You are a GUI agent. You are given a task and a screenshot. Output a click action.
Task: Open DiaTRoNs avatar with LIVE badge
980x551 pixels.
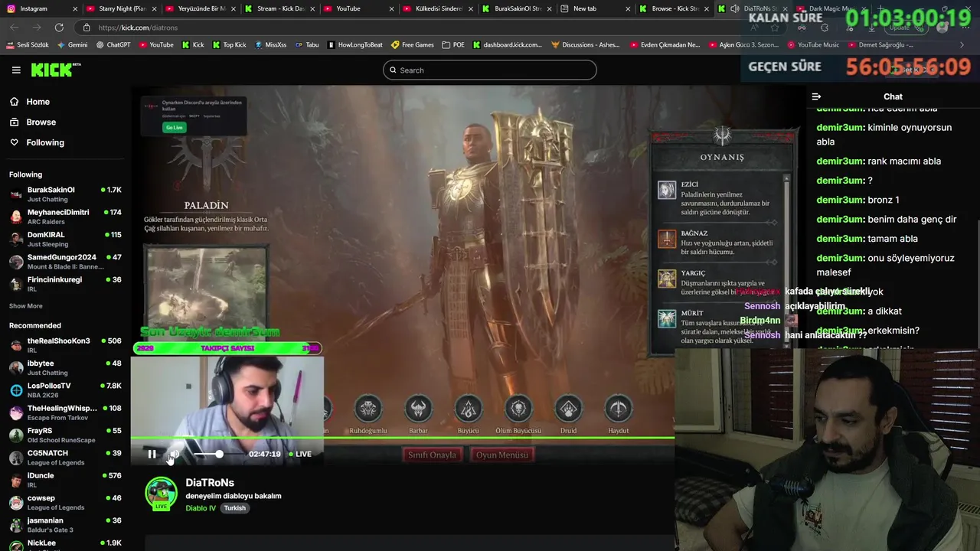[x=161, y=494]
